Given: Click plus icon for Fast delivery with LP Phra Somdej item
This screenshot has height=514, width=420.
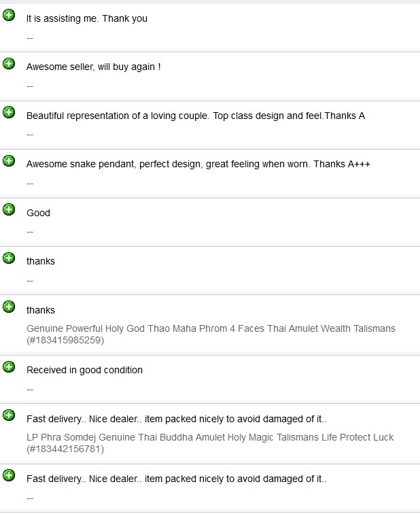Looking at the screenshot, I should [x=9, y=415].
